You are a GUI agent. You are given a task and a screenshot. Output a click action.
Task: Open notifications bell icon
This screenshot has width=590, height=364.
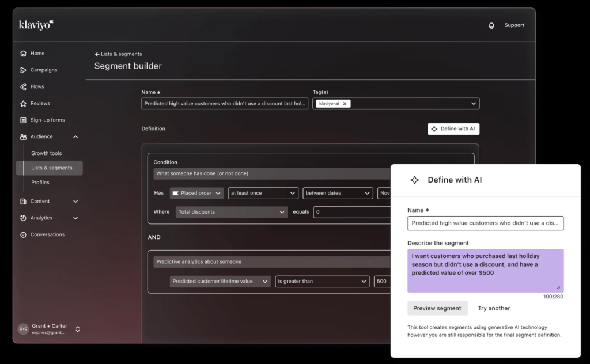tap(491, 25)
